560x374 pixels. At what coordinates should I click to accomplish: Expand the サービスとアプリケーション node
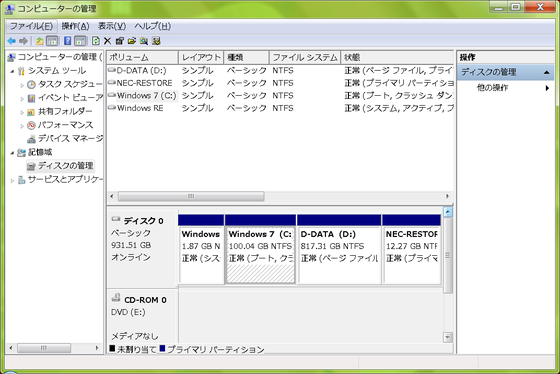12,180
